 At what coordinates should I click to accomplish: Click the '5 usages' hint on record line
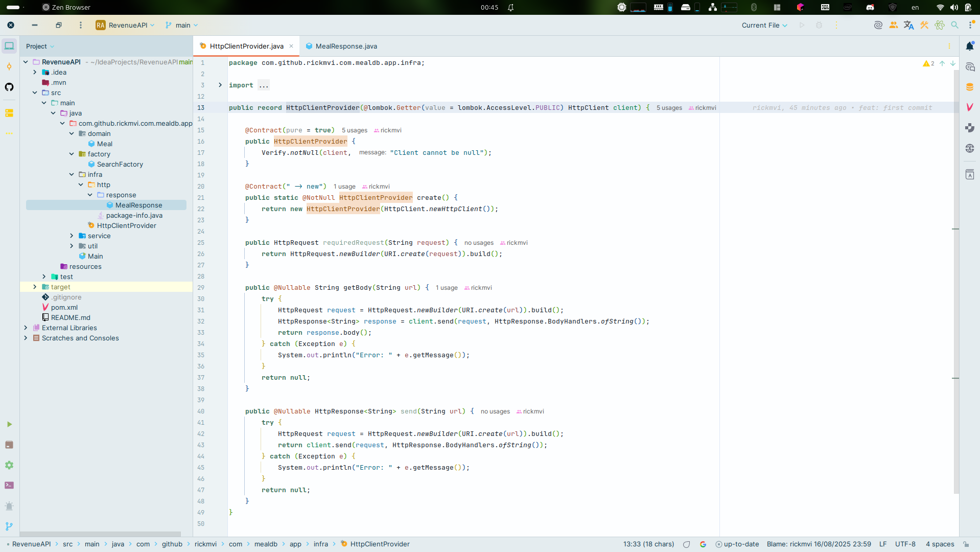click(x=669, y=108)
